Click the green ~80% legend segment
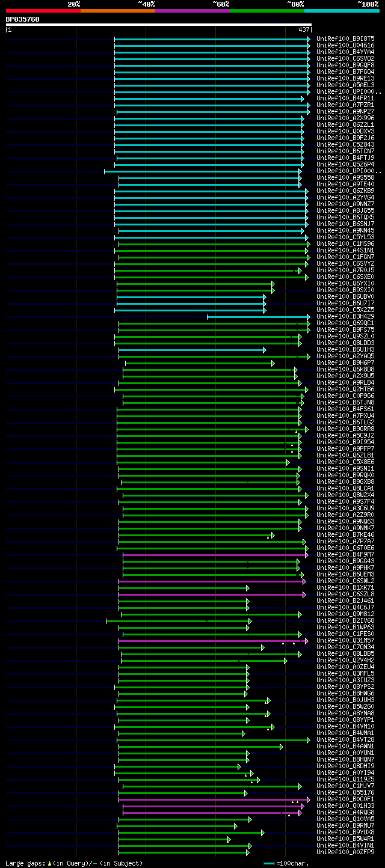The width and height of the screenshot is (385, 868). (267, 11)
